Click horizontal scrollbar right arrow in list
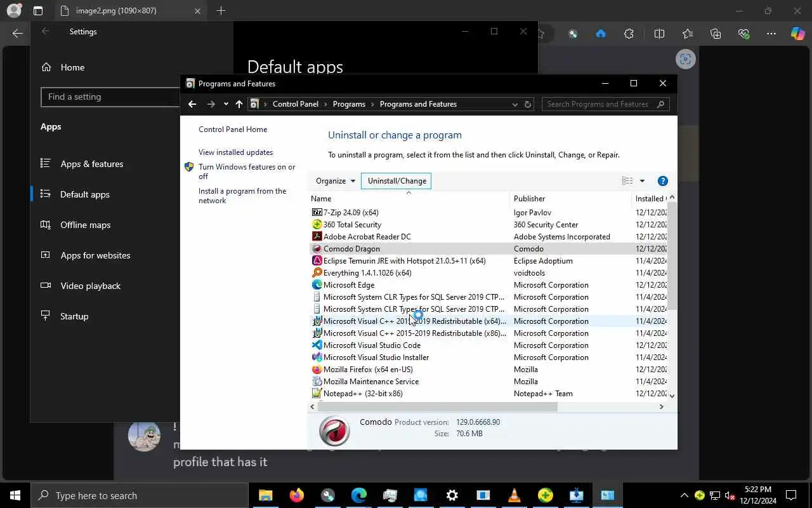Screen dimensions: 812x508 coord(662,406)
